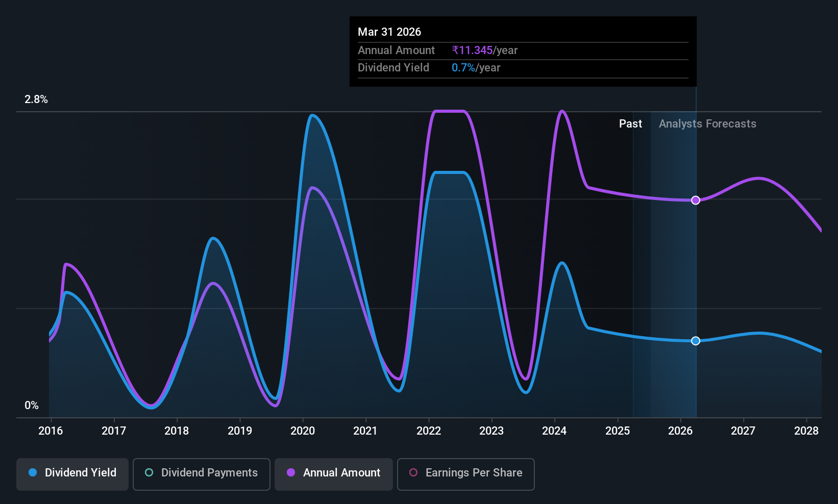Click the 2027 x-axis label

click(x=743, y=431)
